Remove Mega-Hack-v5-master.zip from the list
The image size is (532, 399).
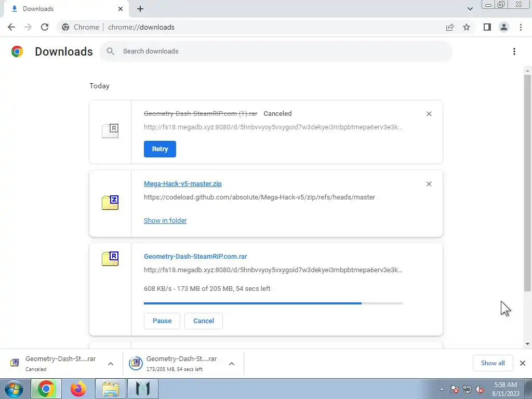[x=429, y=184]
